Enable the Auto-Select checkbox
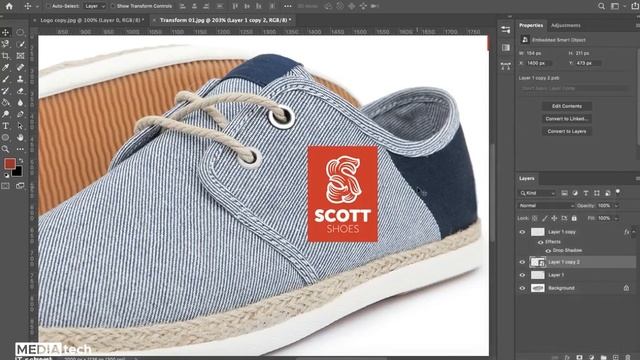The image size is (640, 360). click(48, 6)
